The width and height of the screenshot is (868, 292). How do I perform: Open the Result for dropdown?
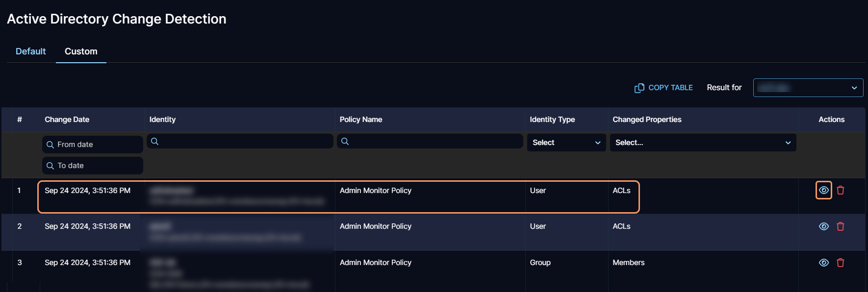[x=808, y=88]
